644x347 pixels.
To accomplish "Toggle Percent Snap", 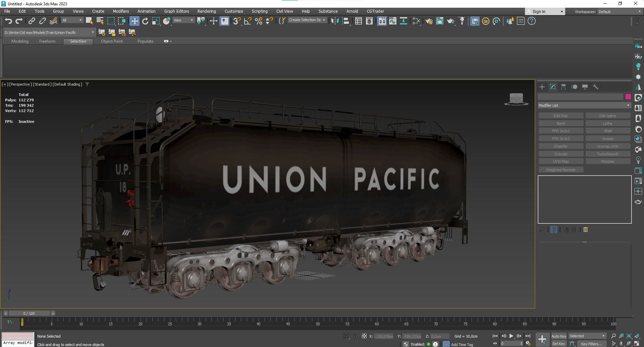I will 259,21.
